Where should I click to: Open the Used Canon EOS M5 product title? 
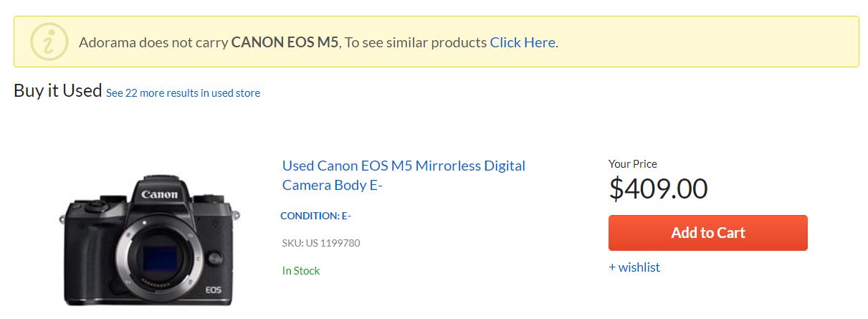(x=404, y=175)
